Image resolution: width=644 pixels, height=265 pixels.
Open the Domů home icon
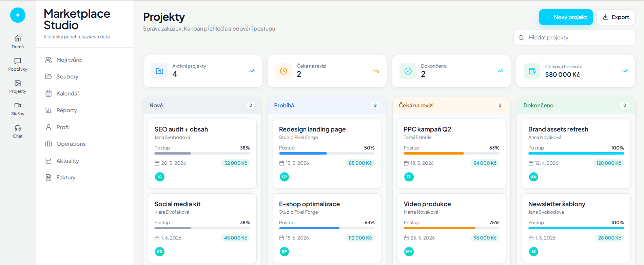point(18,38)
